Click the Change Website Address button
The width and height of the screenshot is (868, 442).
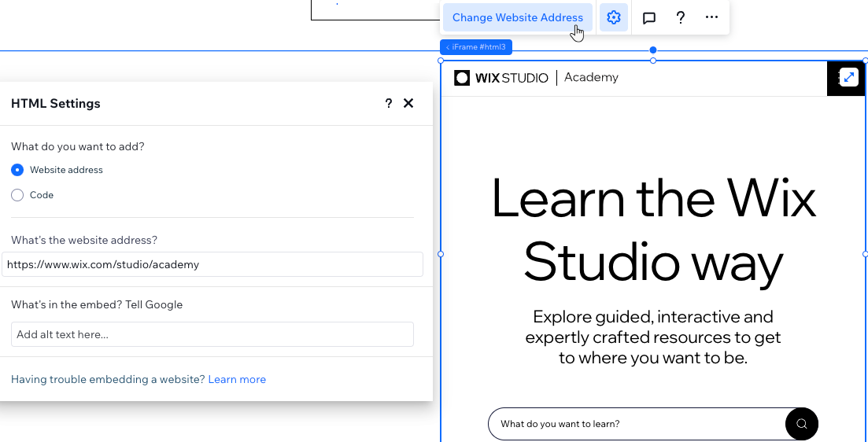pyautogui.click(x=518, y=18)
